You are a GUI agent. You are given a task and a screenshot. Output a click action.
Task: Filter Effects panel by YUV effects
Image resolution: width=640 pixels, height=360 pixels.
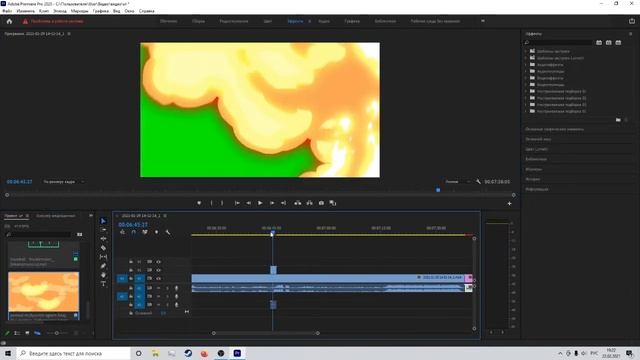click(618, 42)
